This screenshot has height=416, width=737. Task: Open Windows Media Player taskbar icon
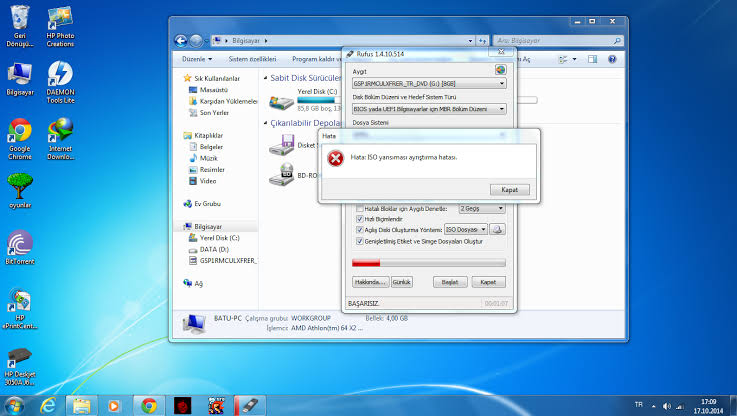click(x=113, y=405)
